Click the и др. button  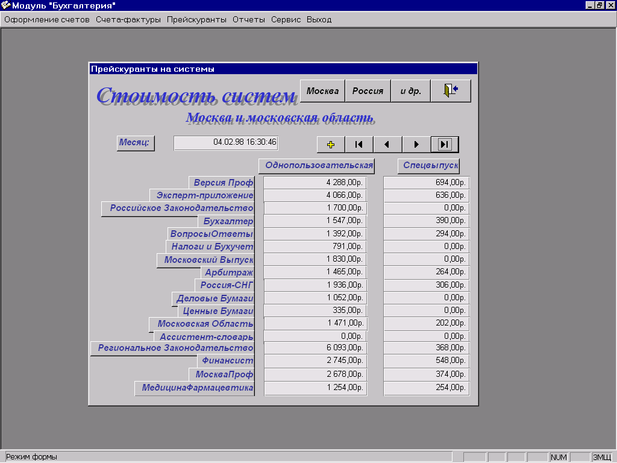pos(410,91)
